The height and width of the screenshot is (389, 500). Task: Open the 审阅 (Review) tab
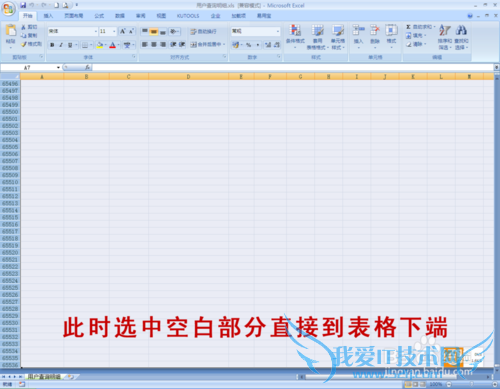pos(140,16)
